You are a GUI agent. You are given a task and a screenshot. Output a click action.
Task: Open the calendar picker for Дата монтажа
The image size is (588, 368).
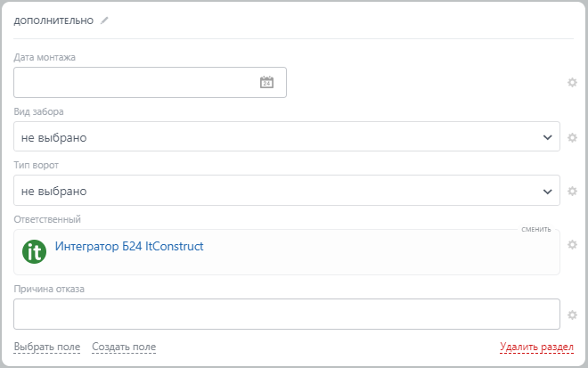coord(266,83)
